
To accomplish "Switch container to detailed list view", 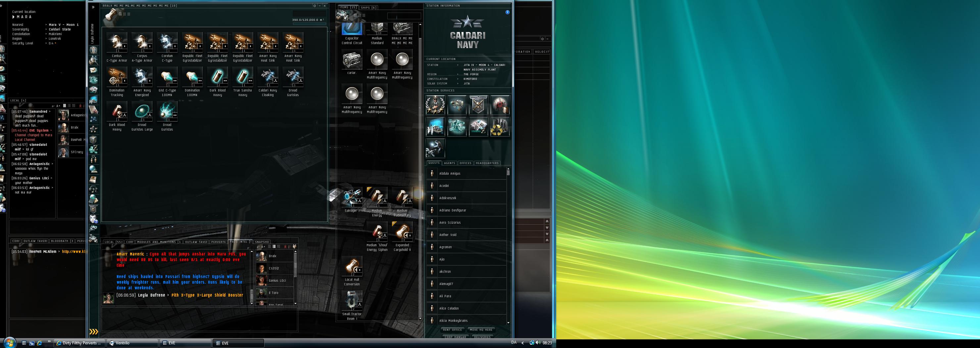I will pos(124,14).
